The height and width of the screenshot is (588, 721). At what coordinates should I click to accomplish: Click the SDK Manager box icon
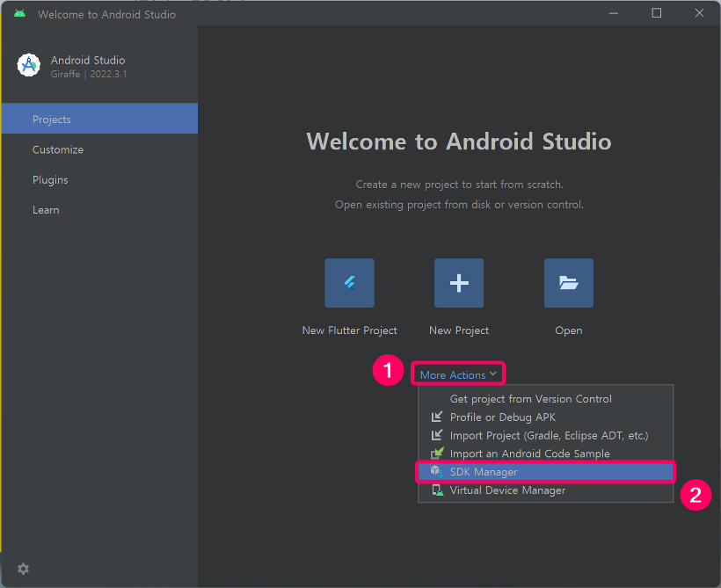pos(437,471)
